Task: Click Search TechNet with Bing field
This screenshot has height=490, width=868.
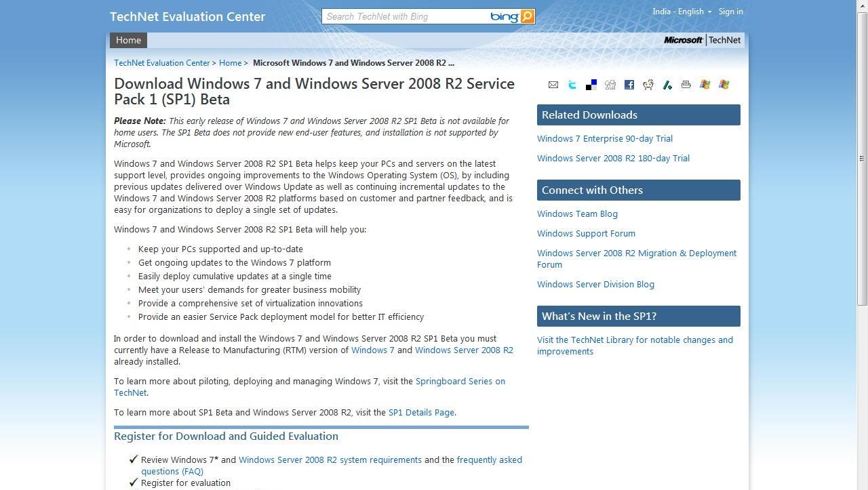Action: pos(405,16)
